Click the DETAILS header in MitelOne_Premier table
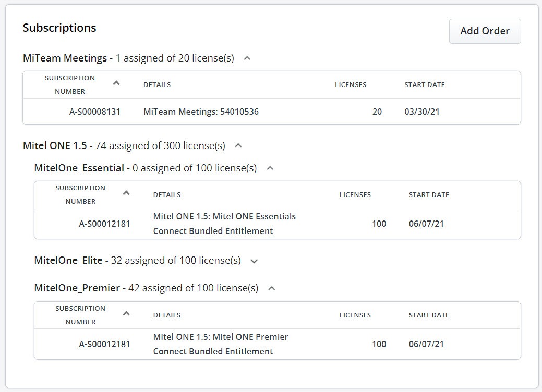The height and width of the screenshot is (392, 542). (166, 315)
